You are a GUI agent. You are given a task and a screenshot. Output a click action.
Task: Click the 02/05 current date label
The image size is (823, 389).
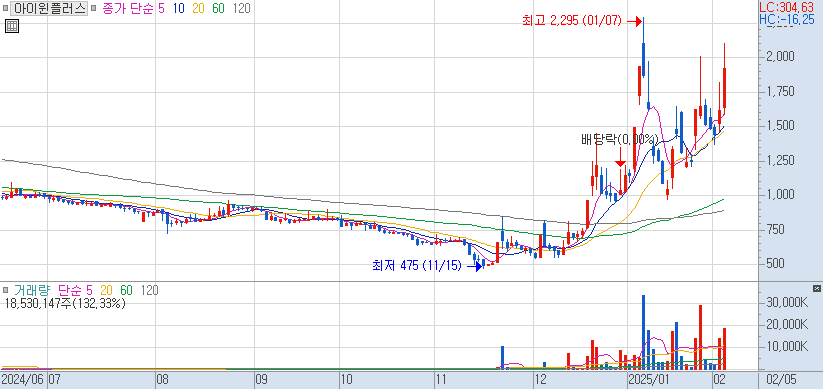pos(782,380)
